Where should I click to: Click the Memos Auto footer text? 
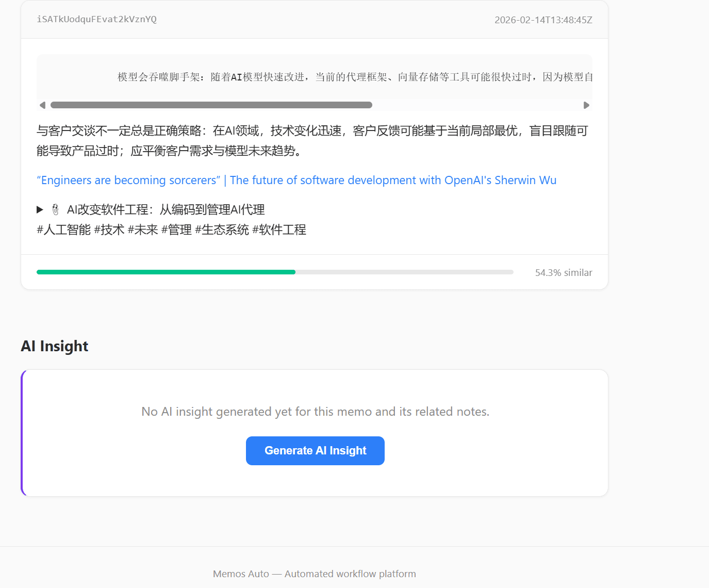315,573
